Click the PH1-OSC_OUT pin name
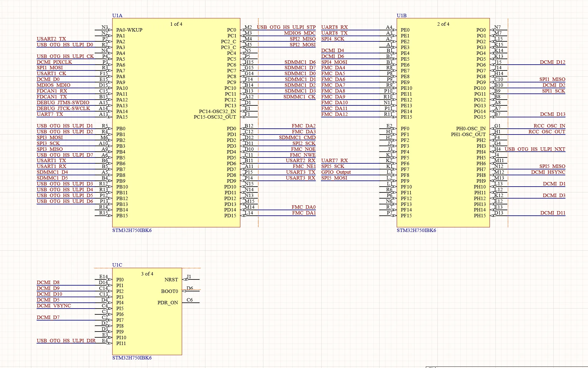 [468, 134]
